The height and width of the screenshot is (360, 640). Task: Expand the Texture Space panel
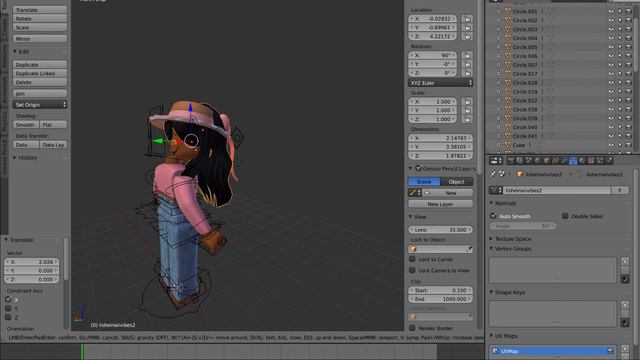491,239
